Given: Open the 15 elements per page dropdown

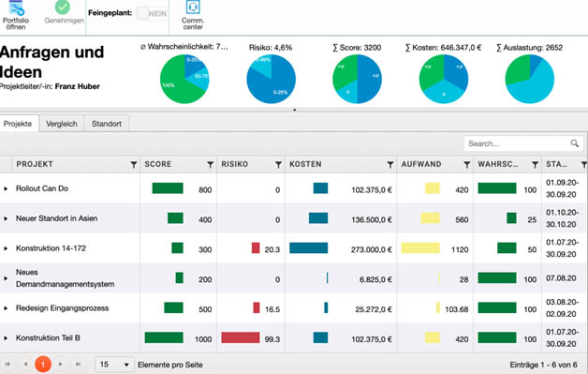Looking at the screenshot, I should click(x=114, y=365).
